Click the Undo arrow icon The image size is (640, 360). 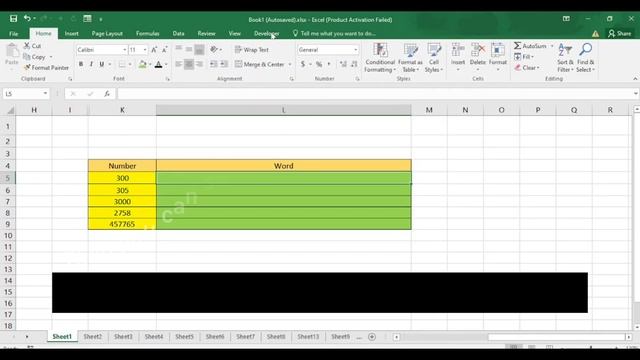[27, 18]
